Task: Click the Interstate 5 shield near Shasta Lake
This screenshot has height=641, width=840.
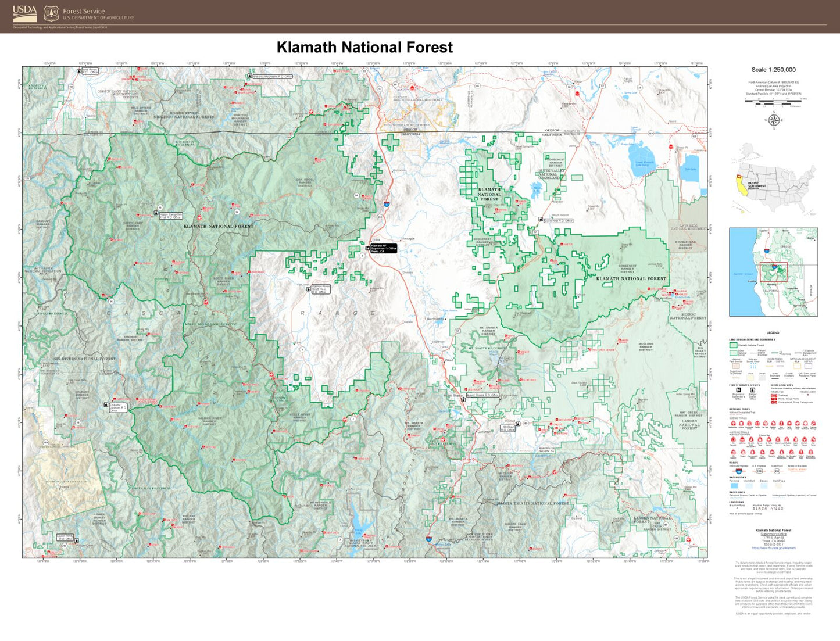Action: pos(428,539)
